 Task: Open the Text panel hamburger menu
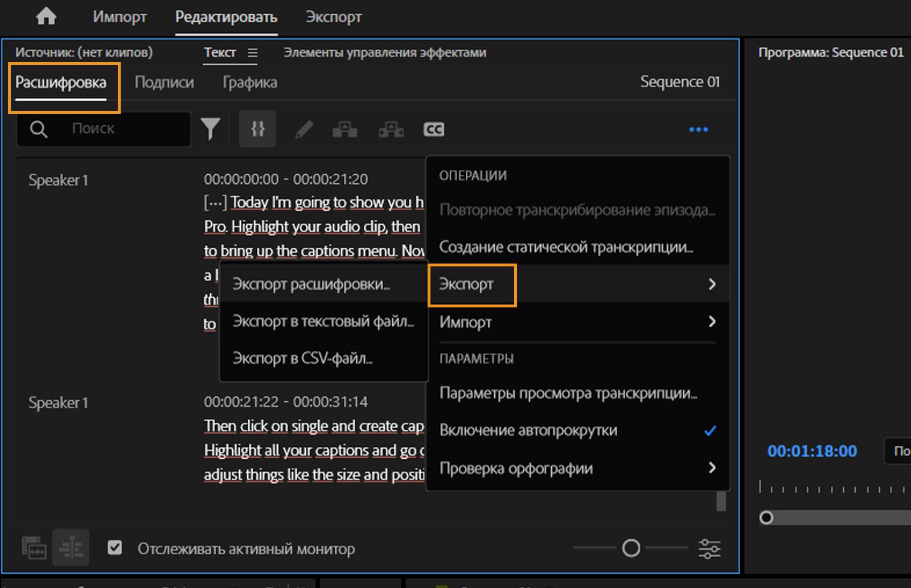pyautogui.click(x=253, y=53)
